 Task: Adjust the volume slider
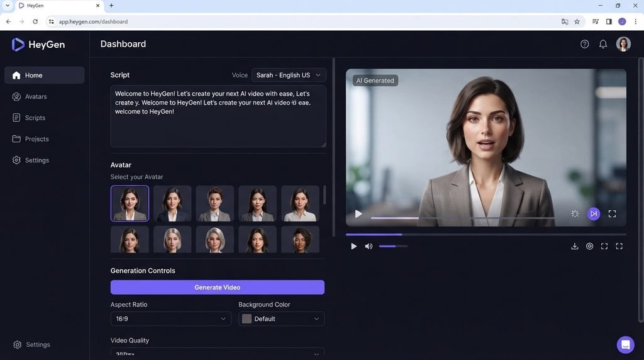pos(393,246)
